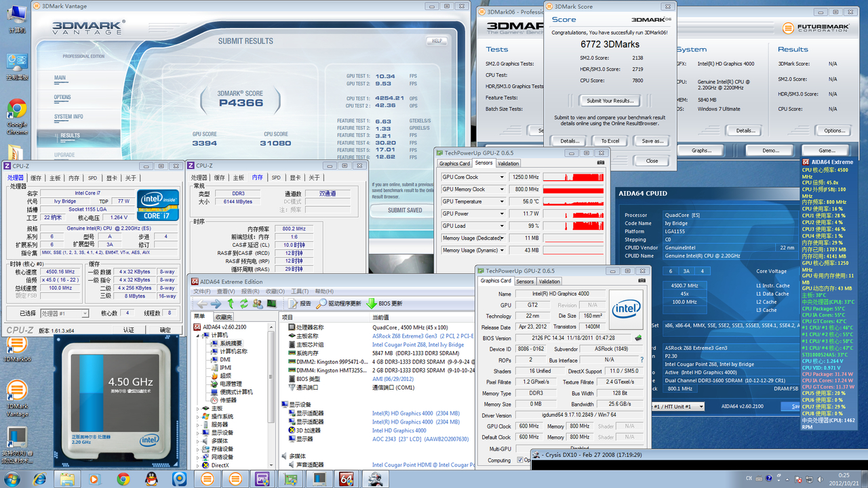Image resolution: width=868 pixels, height=488 pixels.
Task: Open GPU Temperature sensor dropdown
Action: pos(502,202)
